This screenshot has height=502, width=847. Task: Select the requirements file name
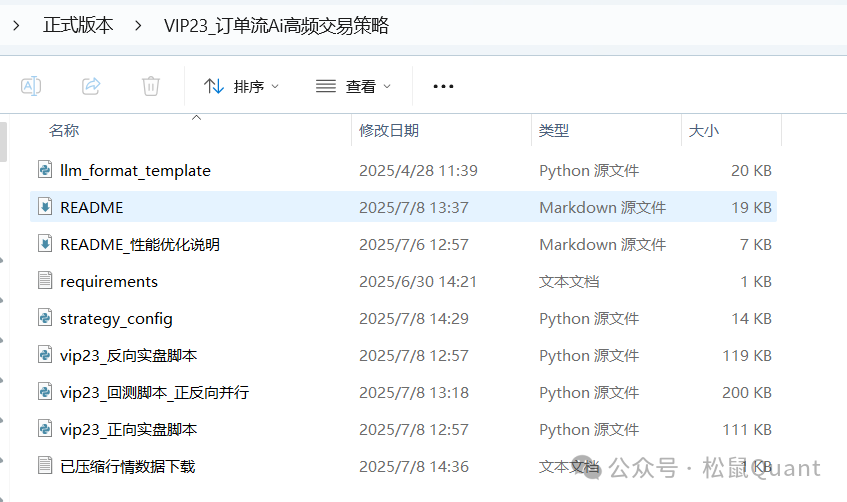[109, 282]
